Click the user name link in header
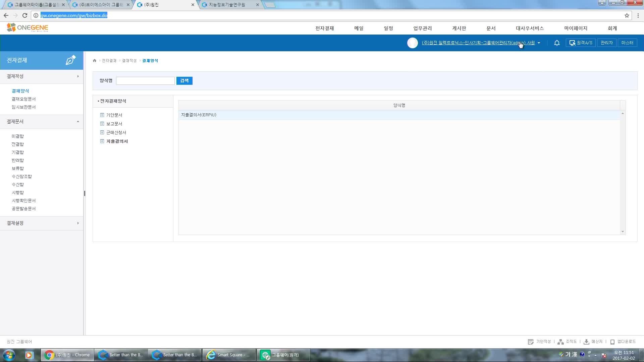This screenshot has height=362, width=644. coord(478,43)
